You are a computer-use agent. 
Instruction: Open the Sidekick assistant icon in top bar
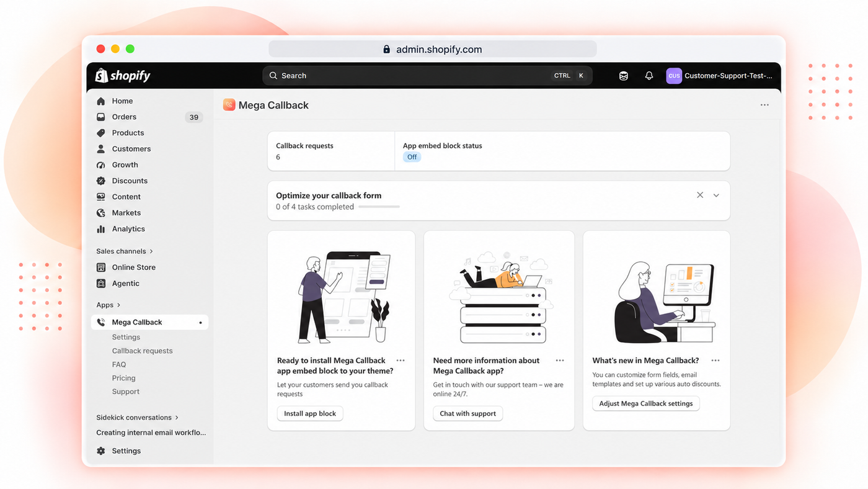pos(624,76)
